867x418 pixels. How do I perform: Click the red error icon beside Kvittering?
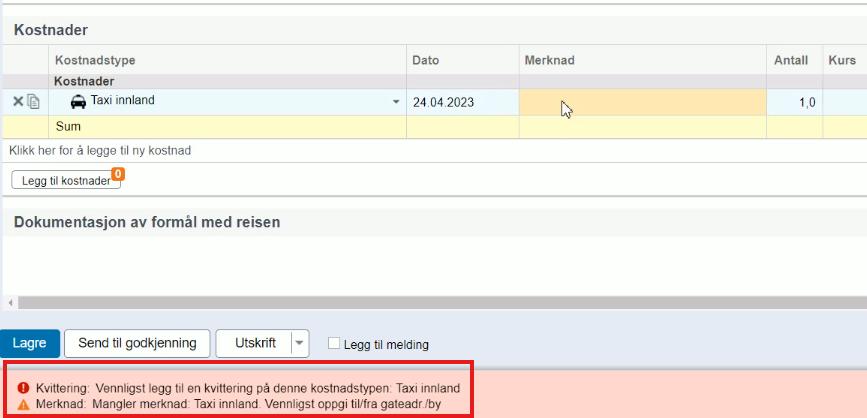click(23, 388)
